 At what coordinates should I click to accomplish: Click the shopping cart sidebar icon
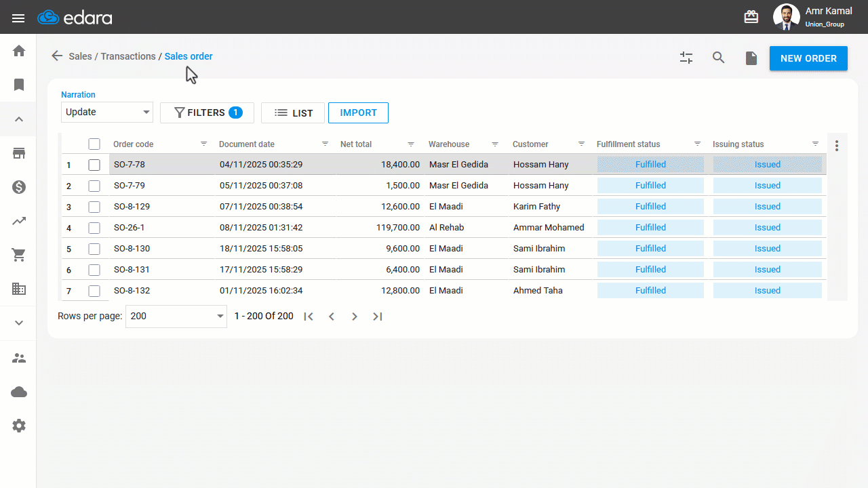pos(19,255)
